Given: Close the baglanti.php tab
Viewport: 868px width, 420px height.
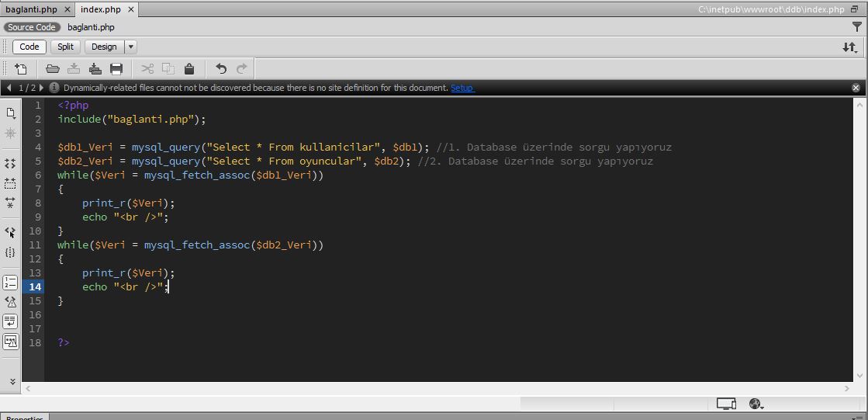Looking at the screenshot, I should pos(67,9).
